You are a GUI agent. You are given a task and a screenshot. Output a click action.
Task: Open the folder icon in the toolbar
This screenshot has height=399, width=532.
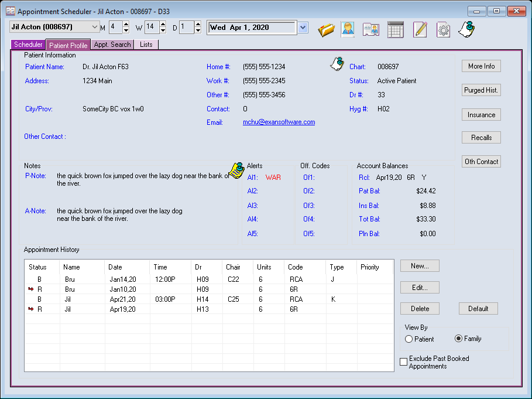pos(326,29)
